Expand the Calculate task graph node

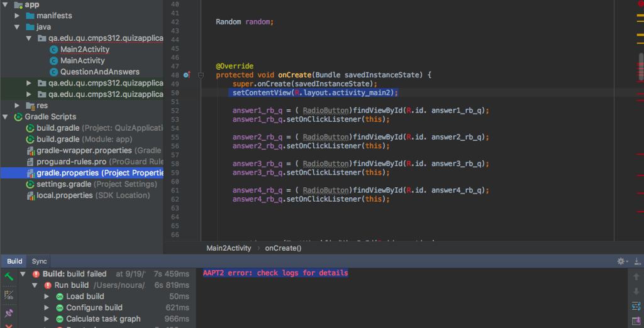[x=47, y=319]
